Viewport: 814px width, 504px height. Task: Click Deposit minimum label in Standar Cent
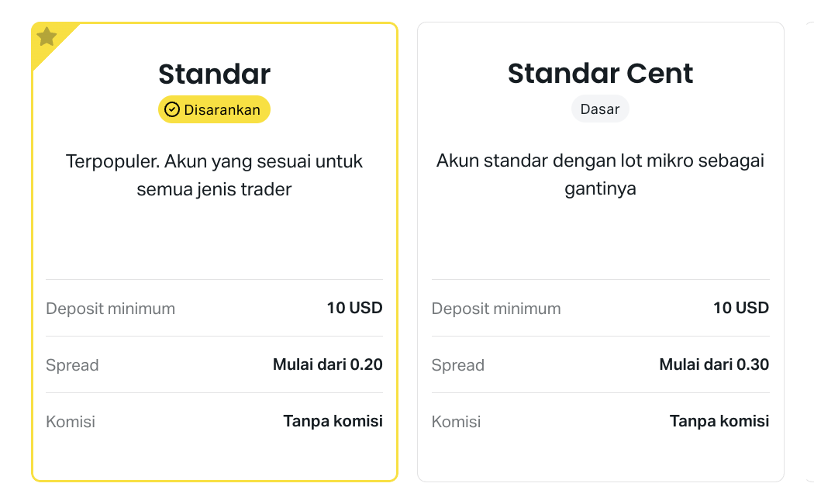(496, 309)
